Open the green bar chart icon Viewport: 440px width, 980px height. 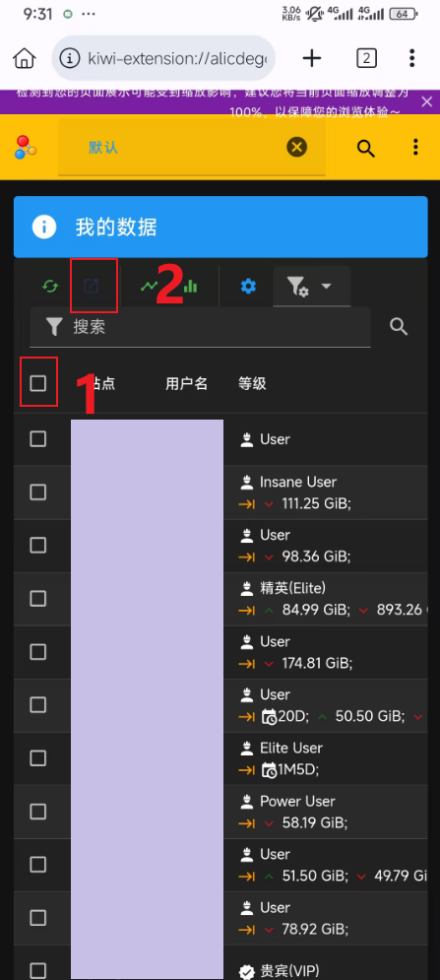[x=190, y=287]
